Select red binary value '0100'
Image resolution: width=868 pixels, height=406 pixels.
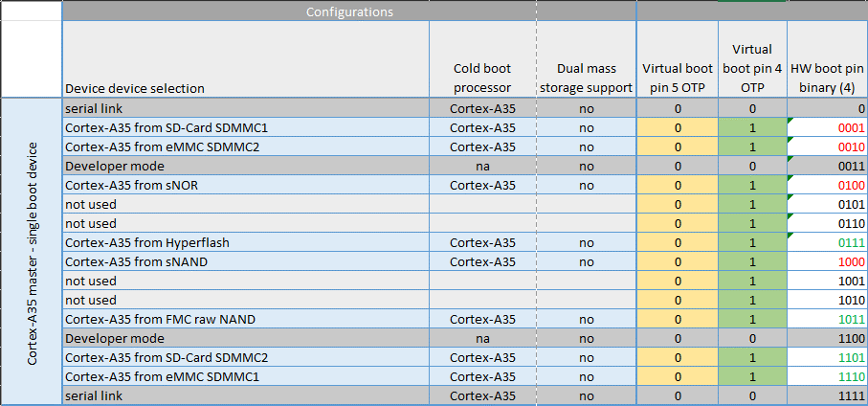[x=827, y=186]
